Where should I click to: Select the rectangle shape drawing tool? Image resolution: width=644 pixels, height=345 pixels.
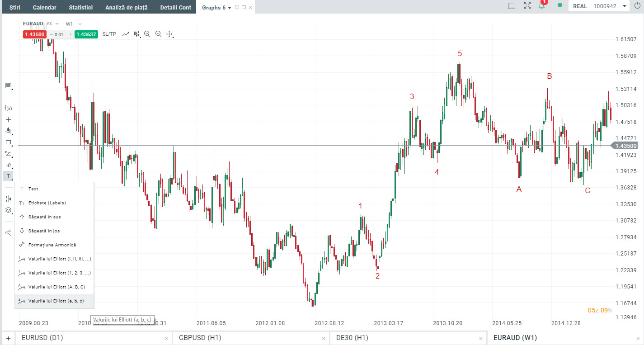8,142
